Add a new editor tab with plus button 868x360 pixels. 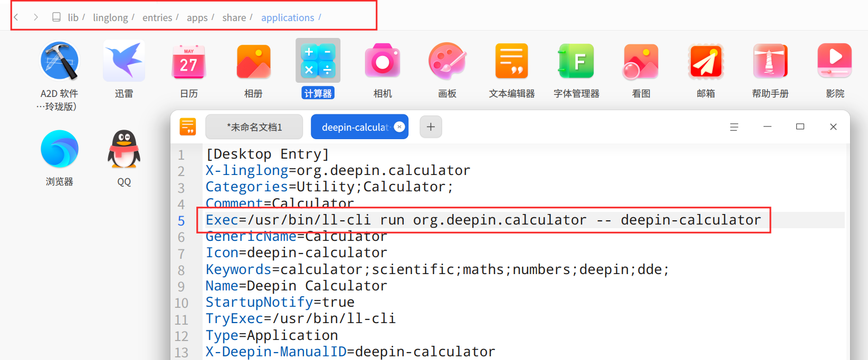(x=431, y=127)
